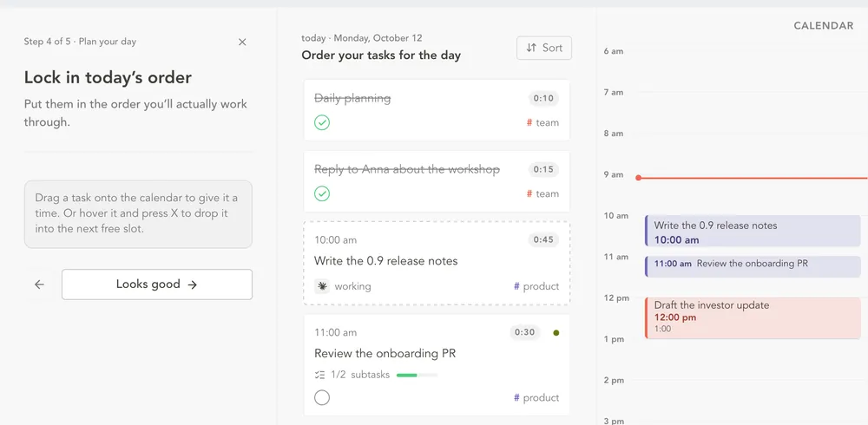Open the Review the onboarding PR task title
Screen dimensions: 868x425
(385, 353)
